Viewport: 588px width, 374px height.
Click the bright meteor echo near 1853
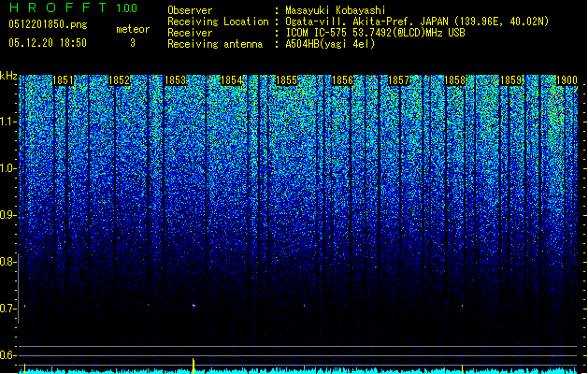click(194, 306)
